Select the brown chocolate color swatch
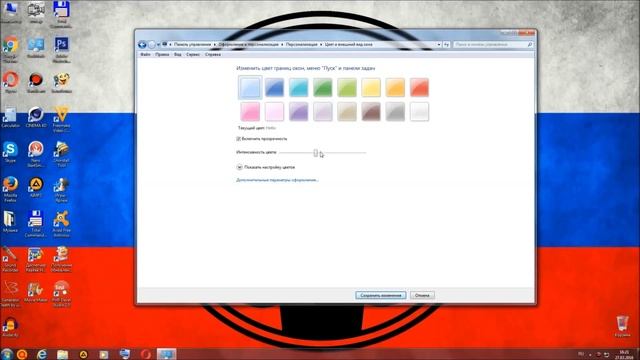 (371, 111)
